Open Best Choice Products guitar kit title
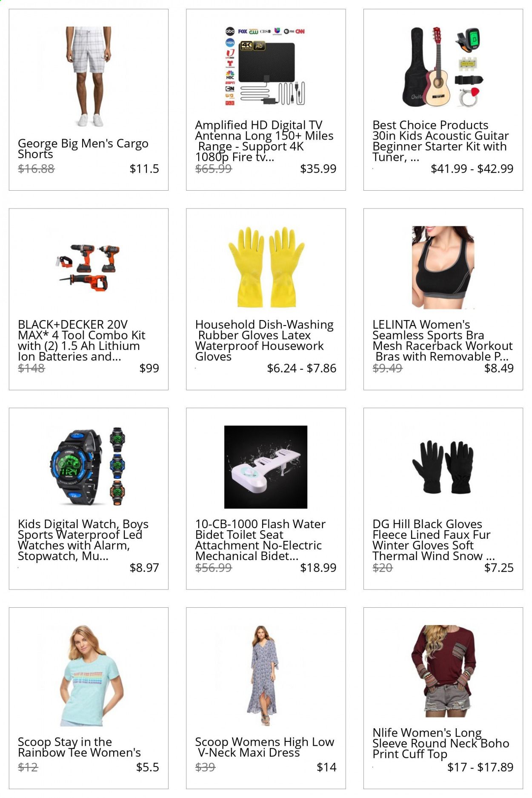Screen dimensions: 532x798 (x=440, y=141)
